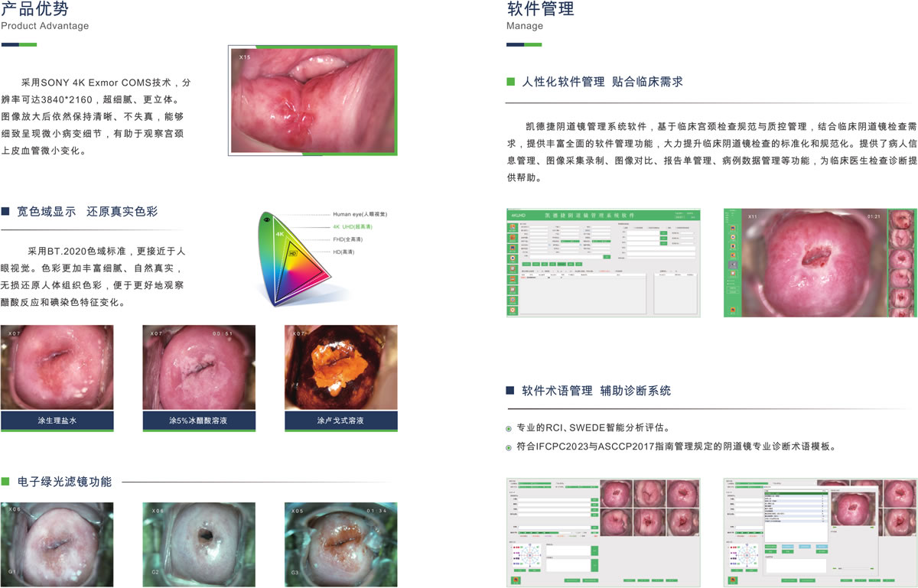Select the 涂卢戈式溶液 label
The image size is (918, 588).
pyautogui.click(x=340, y=421)
